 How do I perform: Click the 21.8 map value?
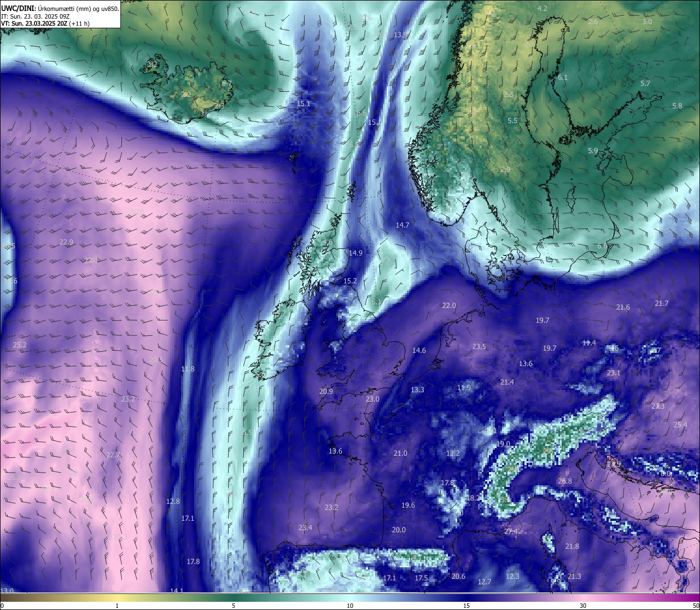(x=572, y=546)
